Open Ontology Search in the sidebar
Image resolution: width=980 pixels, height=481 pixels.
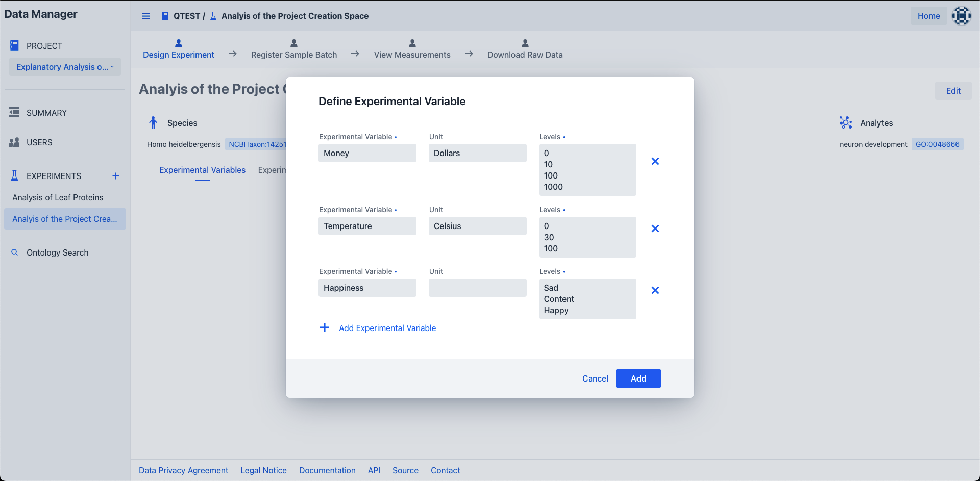pyautogui.click(x=57, y=252)
